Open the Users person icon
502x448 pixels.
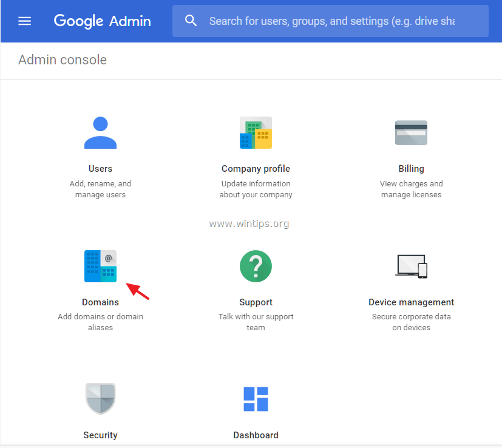pos(100,132)
